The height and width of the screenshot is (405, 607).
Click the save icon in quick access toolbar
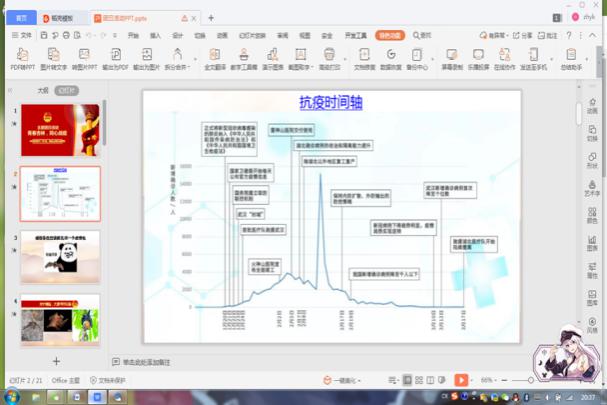tap(44, 35)
